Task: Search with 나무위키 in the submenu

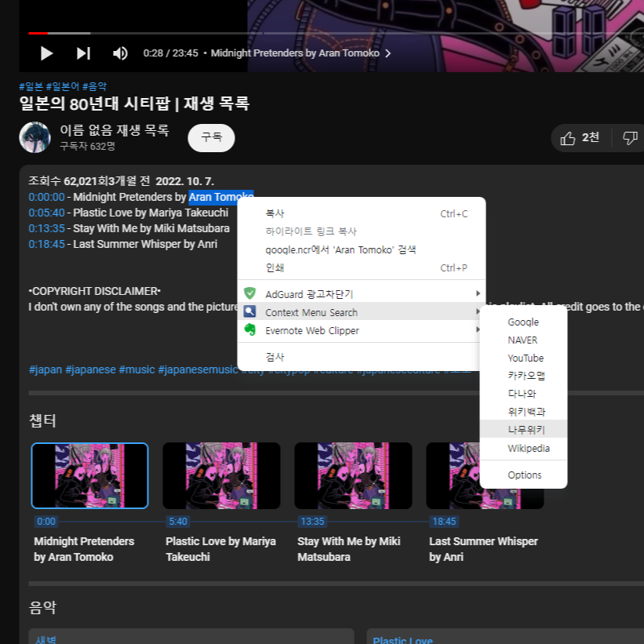Action: pos(523,430)
